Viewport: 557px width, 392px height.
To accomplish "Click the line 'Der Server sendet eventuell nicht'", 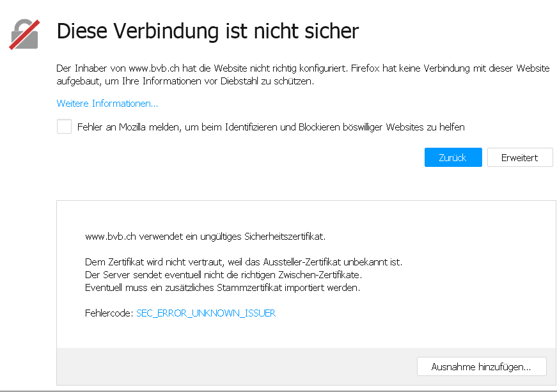I will pyautogui.click(x=223, y=275).
